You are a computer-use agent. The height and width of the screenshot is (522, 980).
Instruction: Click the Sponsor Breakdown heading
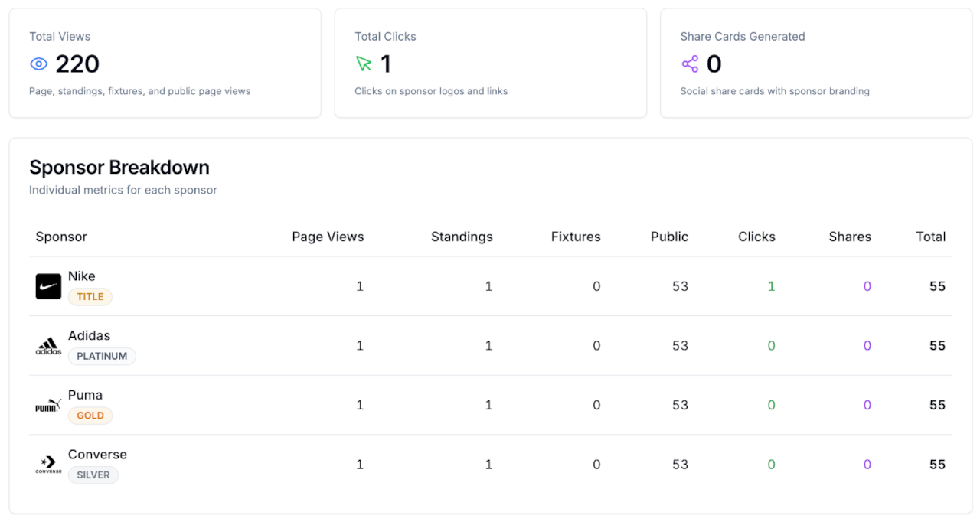[119, 167]
